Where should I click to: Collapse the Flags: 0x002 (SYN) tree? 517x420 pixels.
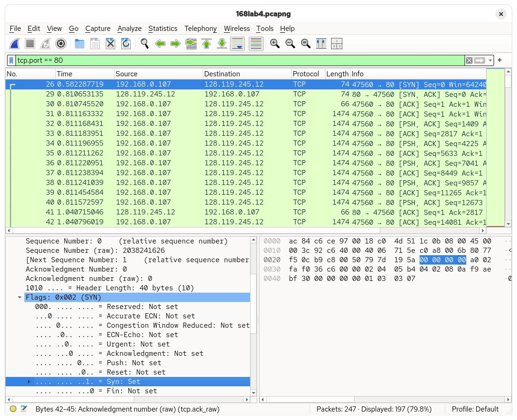(x=20, y=297)
